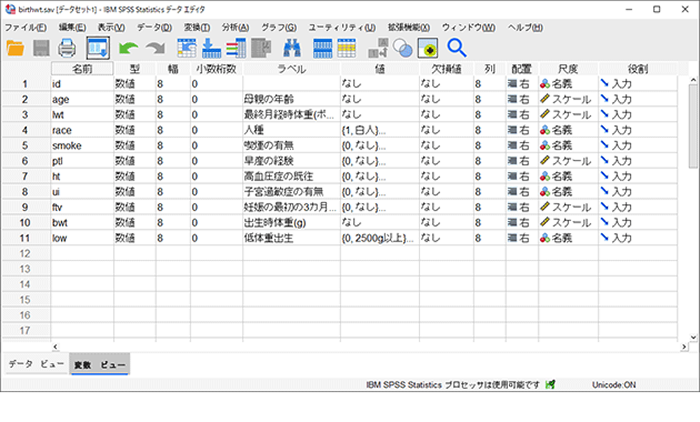Click the horizontal scrollbar right arrow
700x422 pixels.
coord(684,347)
